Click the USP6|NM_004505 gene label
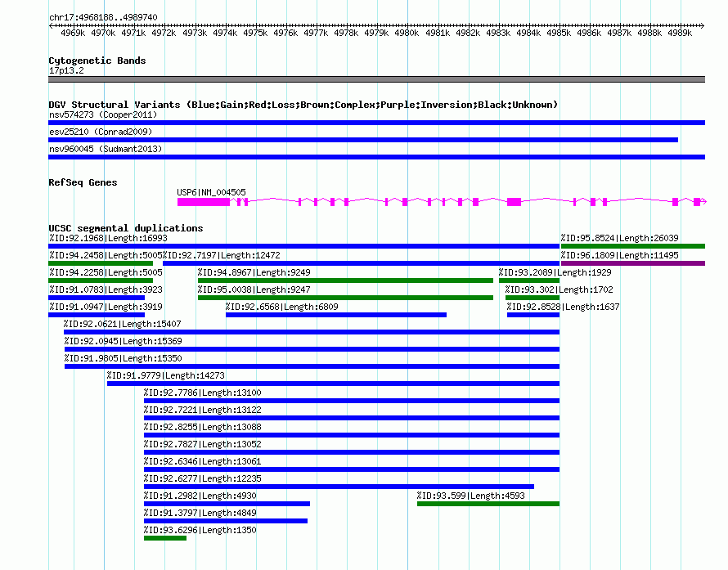Screen dimensions: 728x570 click(211, 192)
